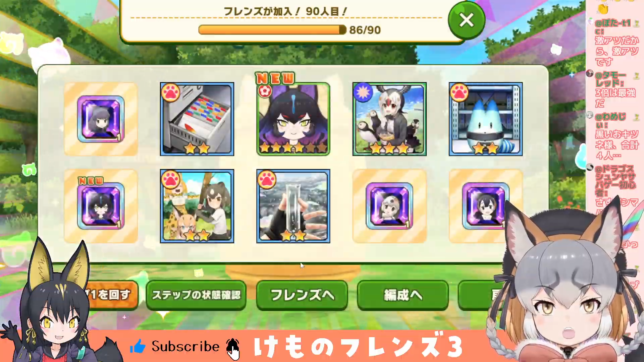This screenshot has width=644, height=362.
Task: Open the two-star blue Lucky Beast card
Action: 486,119
